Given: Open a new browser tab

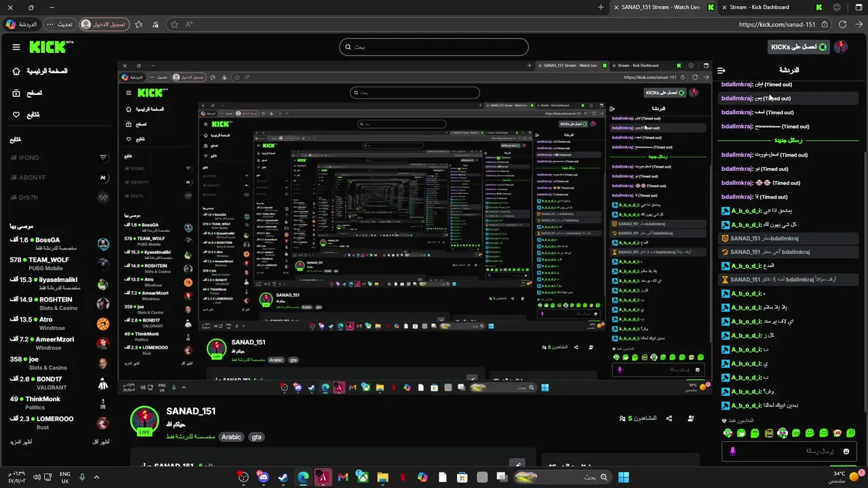Looking at the screenshot, I should (601, 7).
